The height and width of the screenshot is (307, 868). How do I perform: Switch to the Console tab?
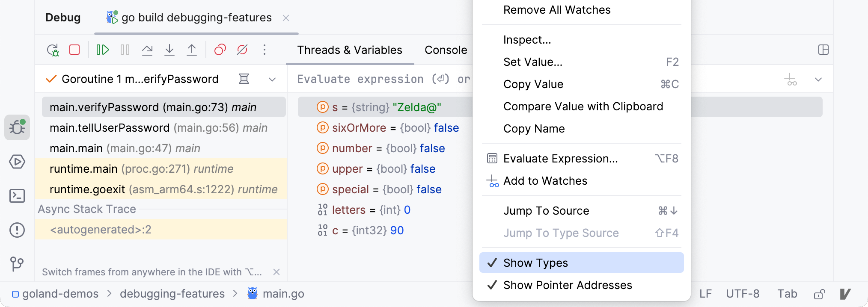(446, 50)
